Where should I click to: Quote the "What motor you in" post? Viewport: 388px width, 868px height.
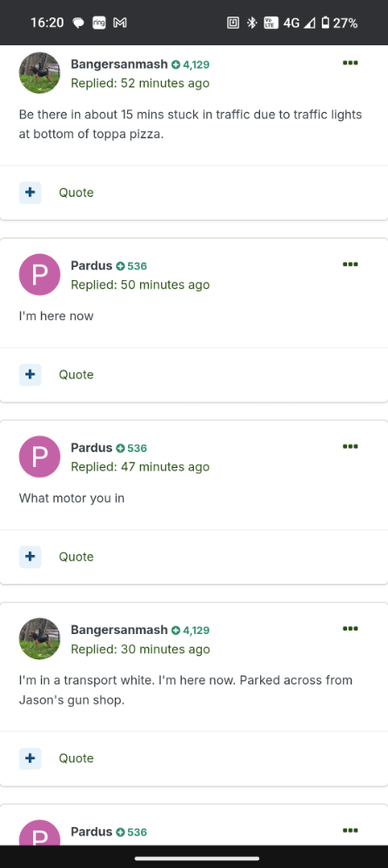pyautogui.click(x=77, y=557)
